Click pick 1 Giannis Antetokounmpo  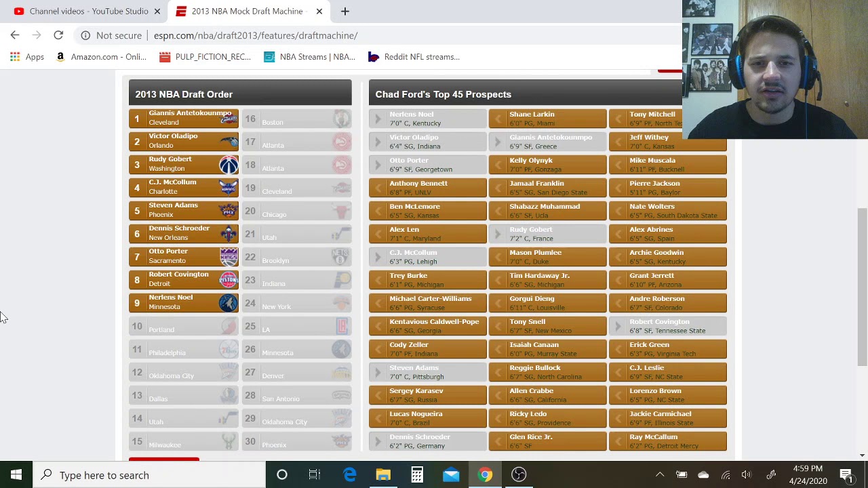coord(184,119)
